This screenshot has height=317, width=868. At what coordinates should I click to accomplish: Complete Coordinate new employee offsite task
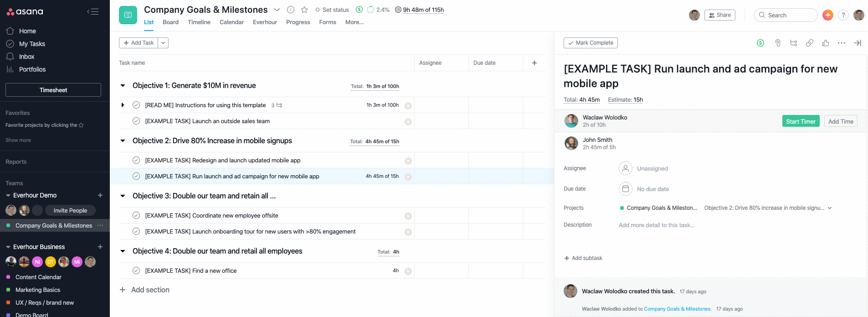(136, 215)
